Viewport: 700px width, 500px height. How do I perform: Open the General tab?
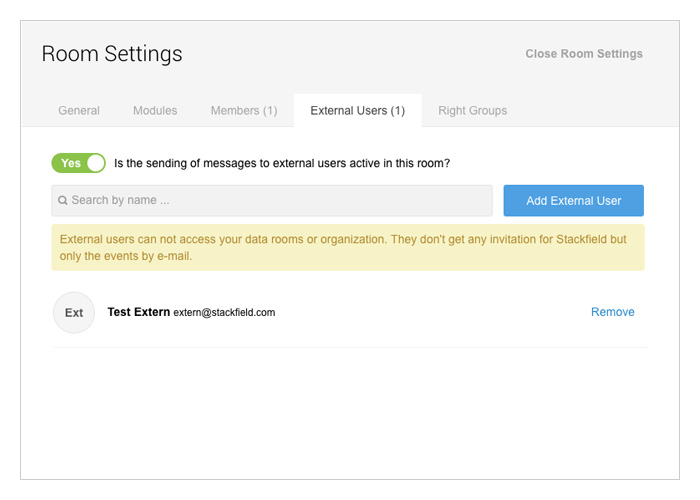tap(79, 110)
